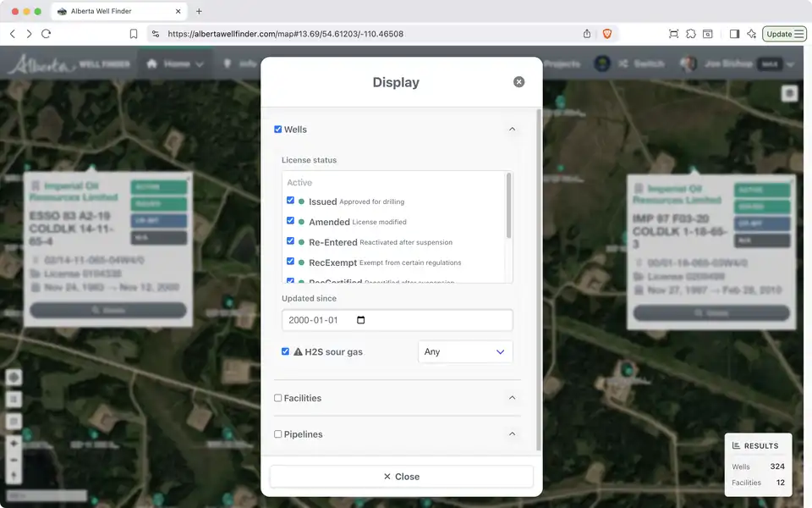This screenshot has height=508, width=812.
Task: Open site information icon in address bar
Action: click(x=156, y=34)
